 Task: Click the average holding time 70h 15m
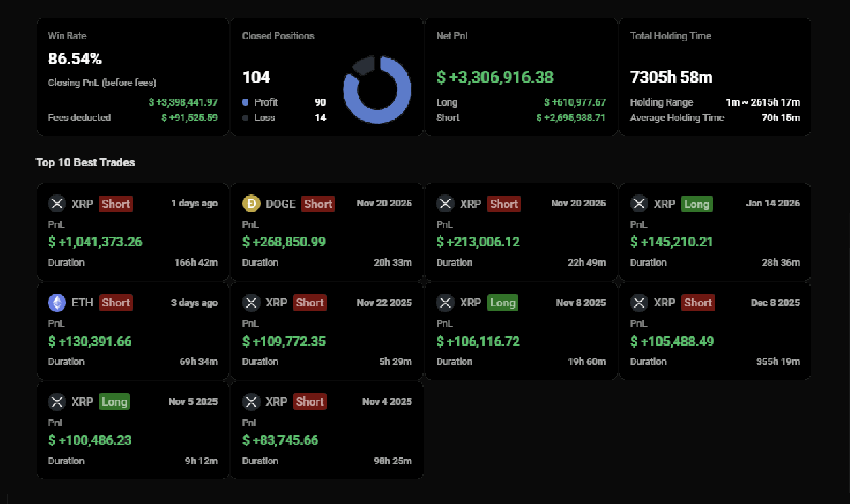coord(781,118)
